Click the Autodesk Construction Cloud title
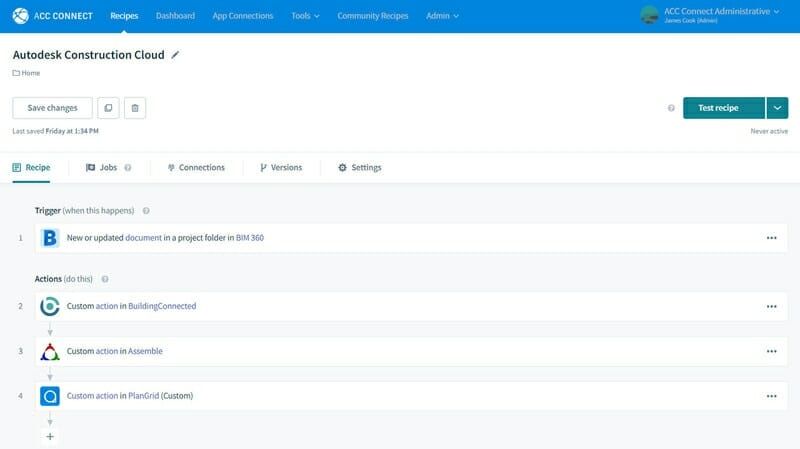This screenshot has height=449, width=800. click(x=89, y=55)
